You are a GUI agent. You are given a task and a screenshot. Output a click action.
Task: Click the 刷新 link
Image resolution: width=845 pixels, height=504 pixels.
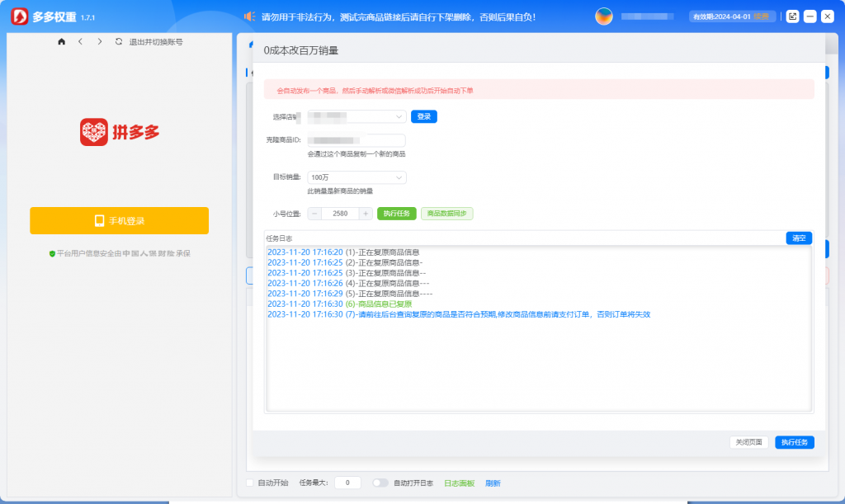pyautogui.click(x=493, y=483)
